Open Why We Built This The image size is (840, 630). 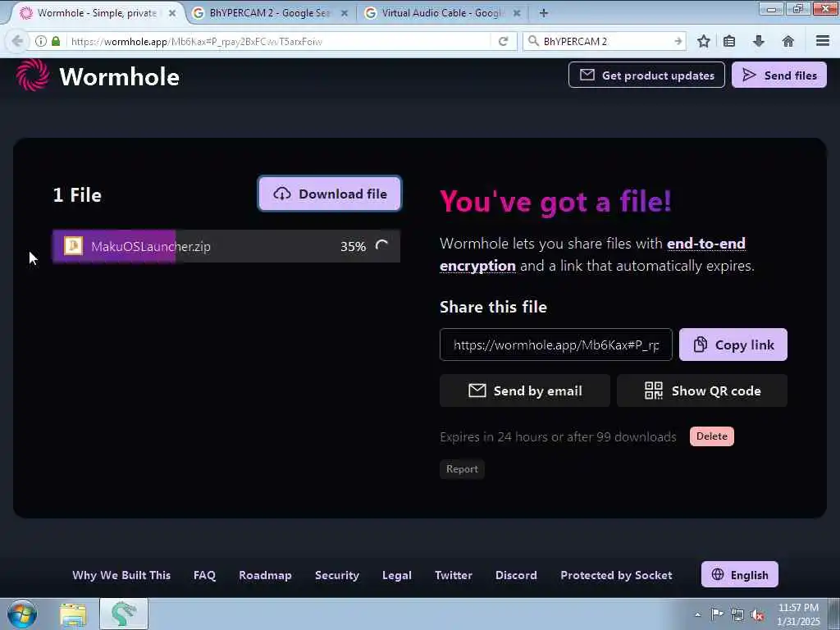tap(121, 575)
